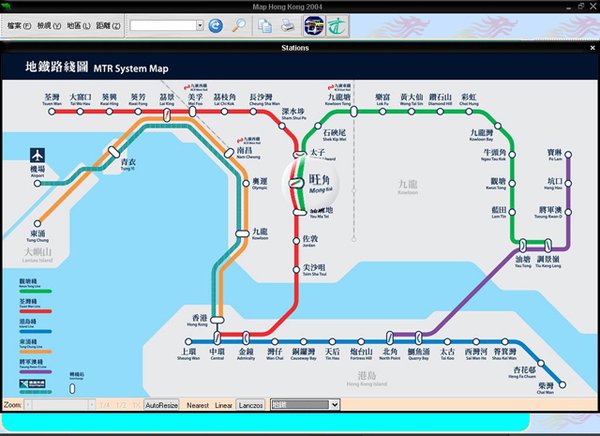This screenshot has width=600, height=436.
Task: Toggle the AutoResize zoom button
Action: (161, 405)
